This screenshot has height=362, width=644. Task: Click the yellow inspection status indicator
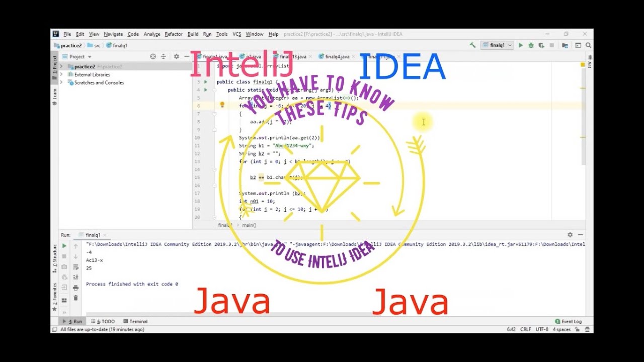click(x=583, y=65)
